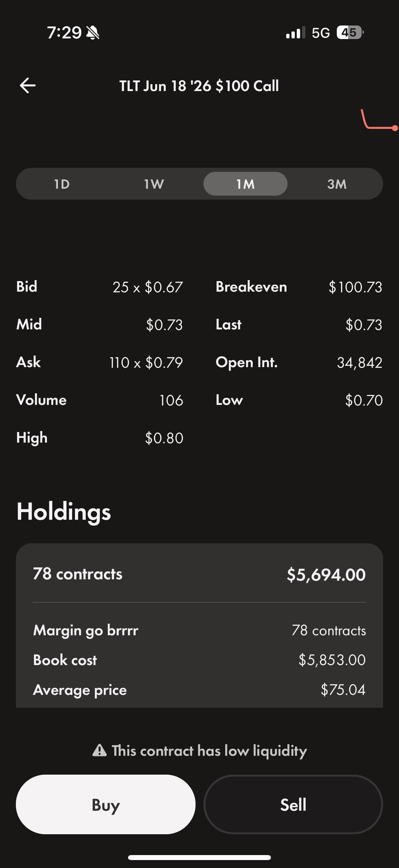The width and height of the screenshot is (399, 868).
Task: Tap the red price chart endpoint dot
Action: (x=395, y=128)
